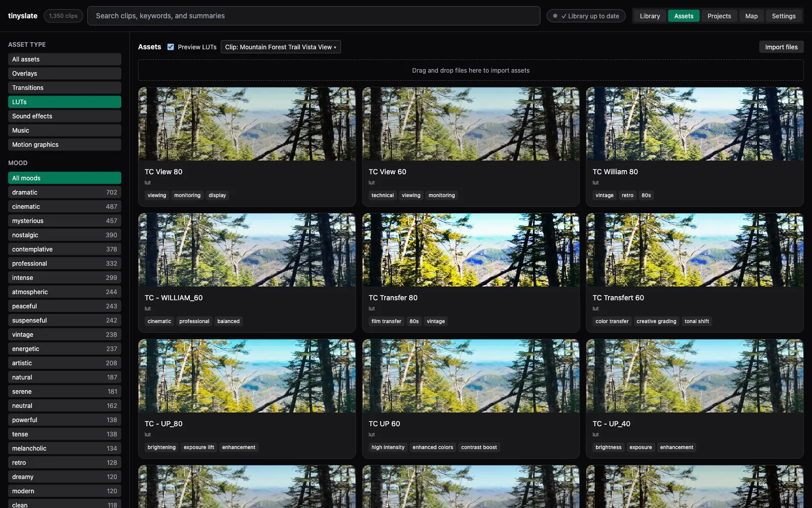Open the TC Transfert 60 thumbnail
This screenshot has width=812, height=508.
(x=695, y=250)
